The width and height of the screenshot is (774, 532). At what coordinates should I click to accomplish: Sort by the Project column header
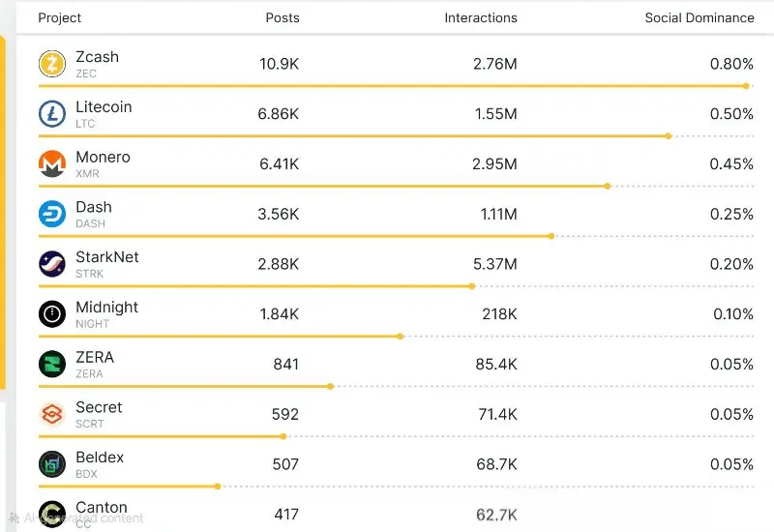click(60, 17)
